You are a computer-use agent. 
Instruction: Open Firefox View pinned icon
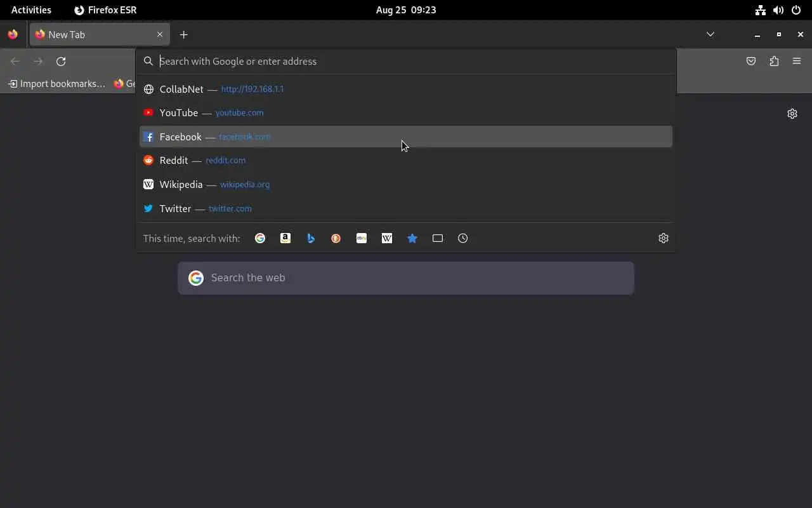(13, 34)
